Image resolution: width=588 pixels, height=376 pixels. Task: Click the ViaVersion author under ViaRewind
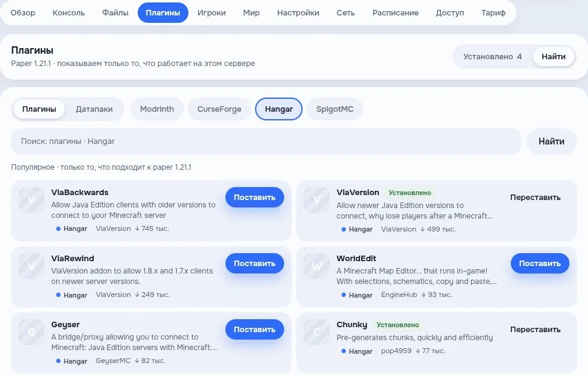[x=113, y=295]
